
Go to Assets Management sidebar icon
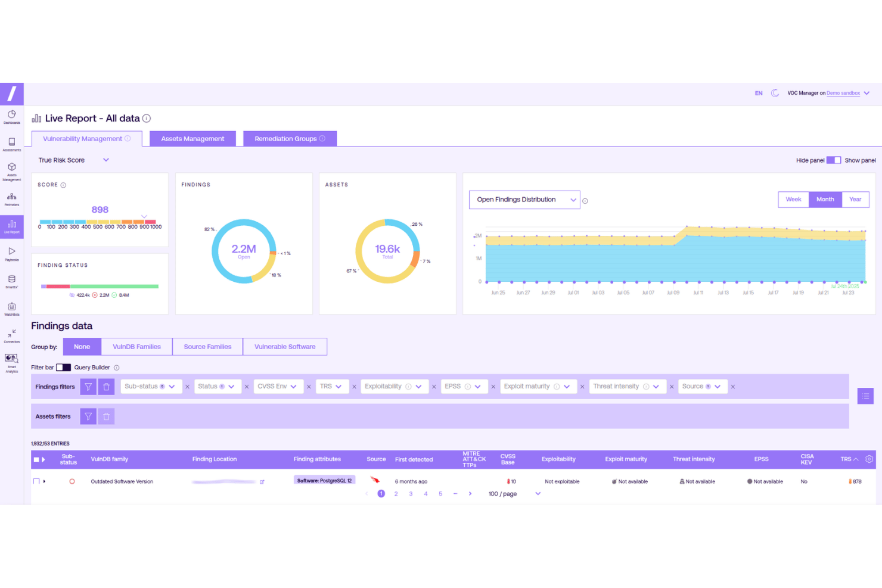coord(12,172)
